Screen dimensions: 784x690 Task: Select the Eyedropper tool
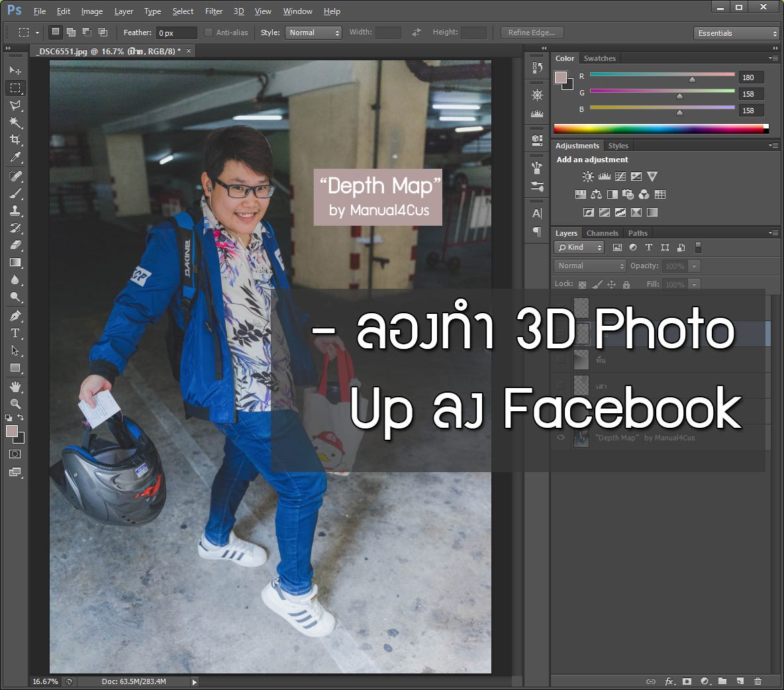[15, 157]
